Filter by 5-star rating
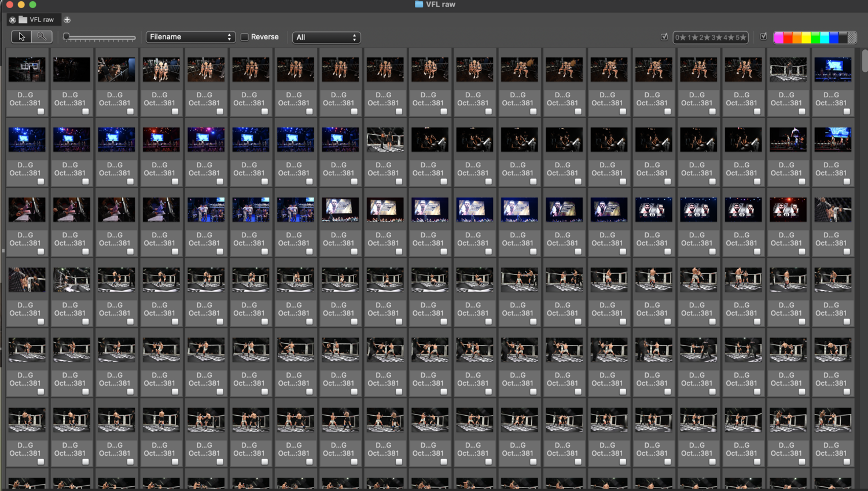The height and width of the screenshot is (491, 868). [x=740, y=38]
